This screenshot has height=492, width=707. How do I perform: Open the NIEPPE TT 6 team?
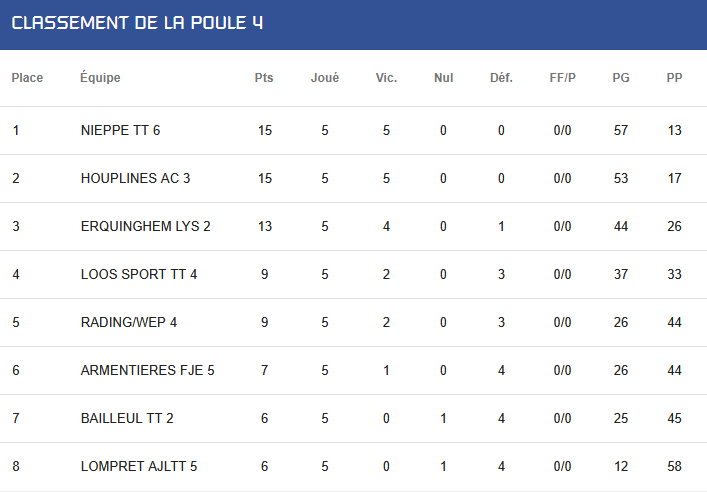click(120, 130)
